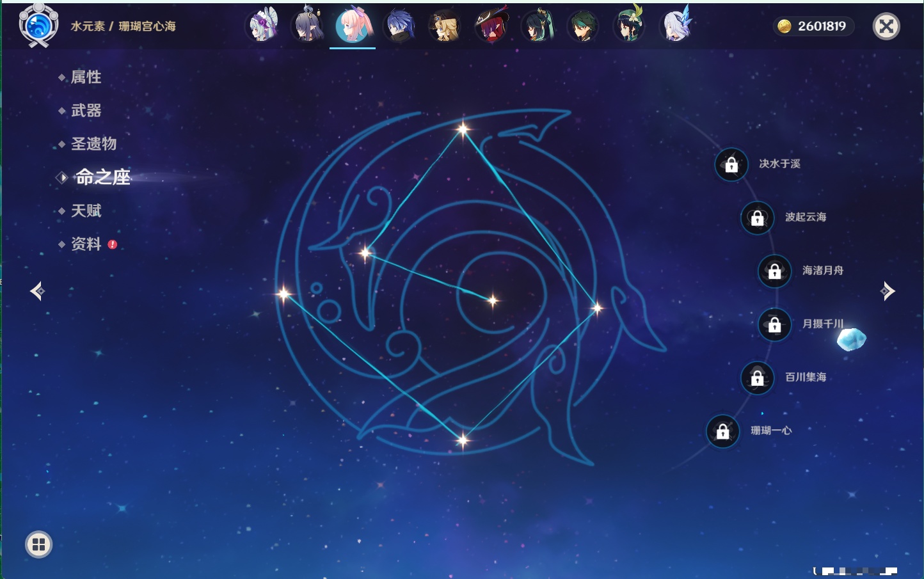Viewport: 924px width, 579px height.
Task: Go to next character with right arrow
Action: [x=888, y=291]
